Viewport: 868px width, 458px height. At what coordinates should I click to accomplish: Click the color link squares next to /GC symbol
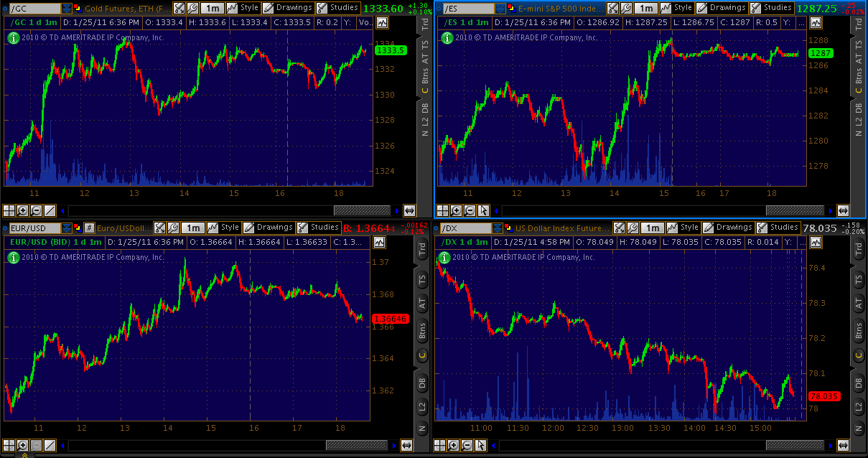click(78, 8)
